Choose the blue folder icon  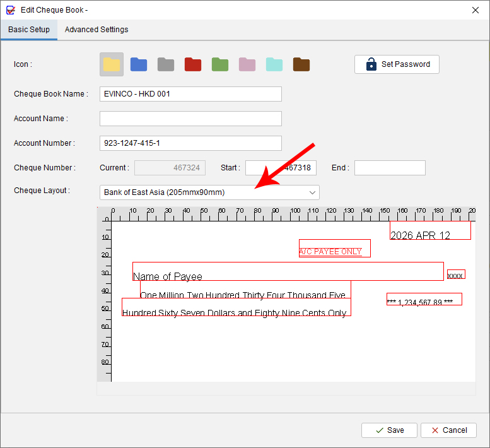coord(139,64)
